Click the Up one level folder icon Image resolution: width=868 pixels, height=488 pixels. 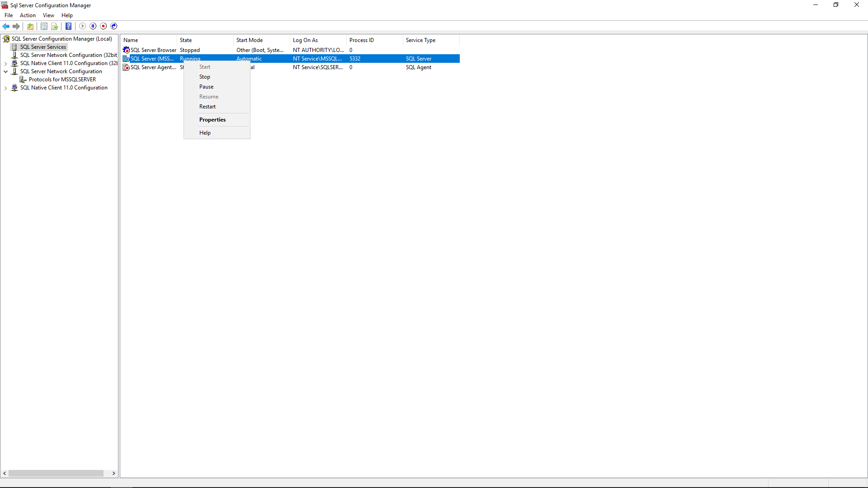[x=30, y=26]
